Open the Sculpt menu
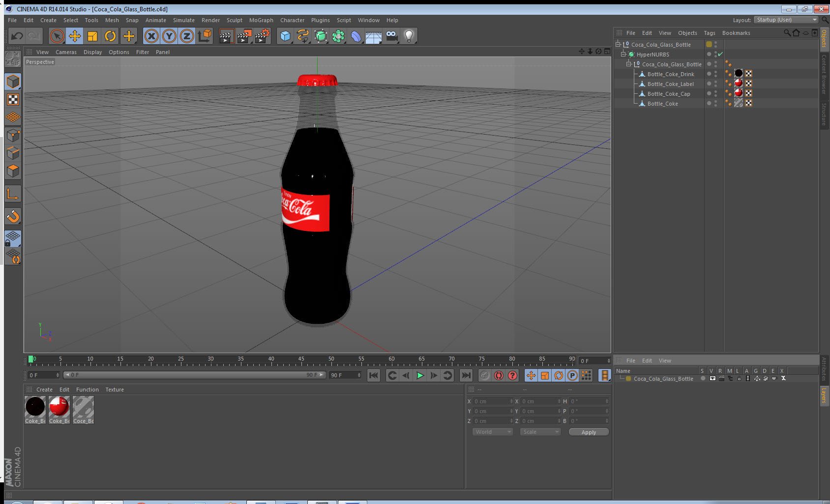Screen dimensions: 830x504 pos(235,20)
